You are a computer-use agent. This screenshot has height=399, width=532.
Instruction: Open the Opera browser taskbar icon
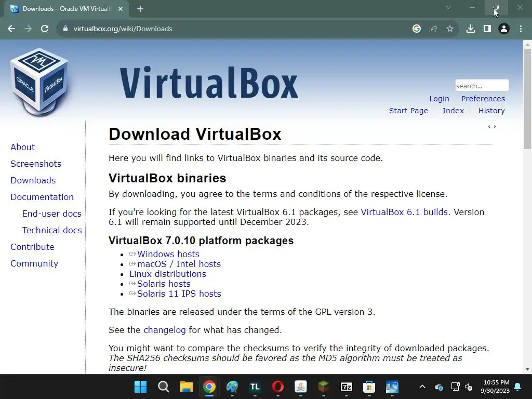(x=277, y=387)
